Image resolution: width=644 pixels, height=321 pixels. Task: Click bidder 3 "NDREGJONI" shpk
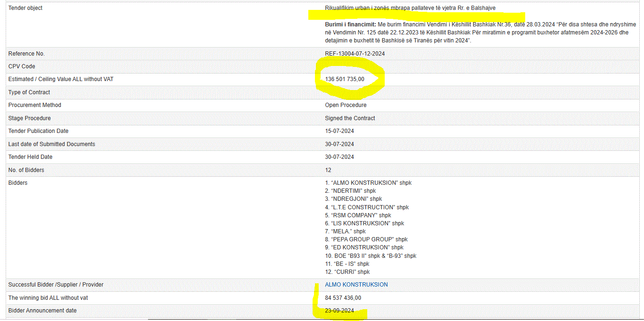(x=354, y=199)
